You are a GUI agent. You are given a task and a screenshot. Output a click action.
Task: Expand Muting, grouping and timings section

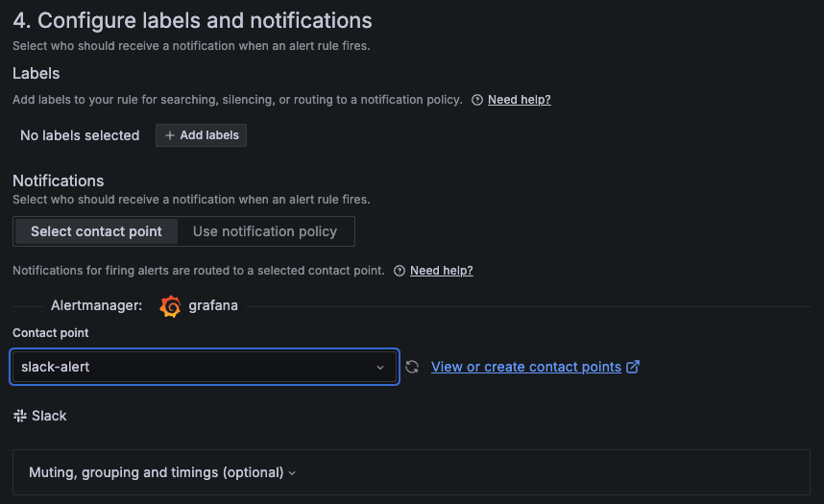(x=157, y=472)
